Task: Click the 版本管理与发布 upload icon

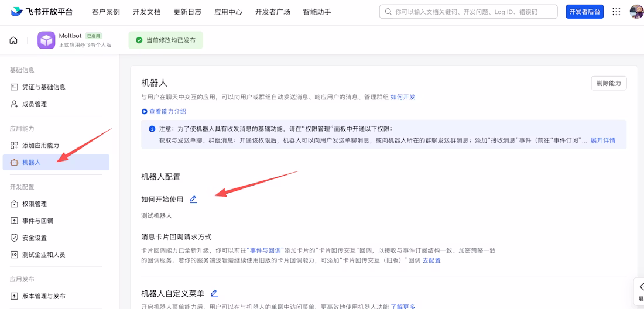Action: [x=14, y=296]
